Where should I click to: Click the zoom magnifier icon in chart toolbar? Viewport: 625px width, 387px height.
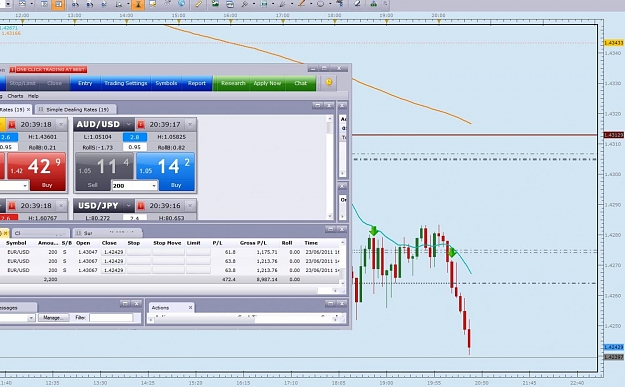pos(119,4)
